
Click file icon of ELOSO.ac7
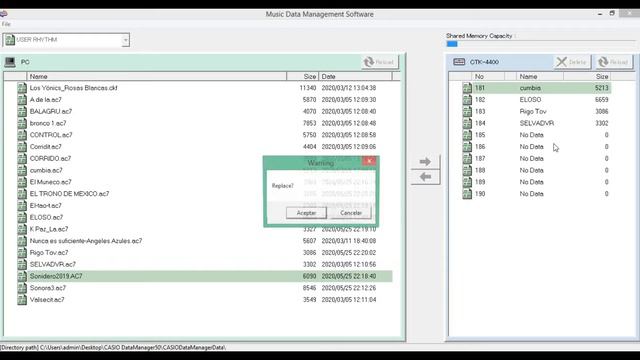22,217
